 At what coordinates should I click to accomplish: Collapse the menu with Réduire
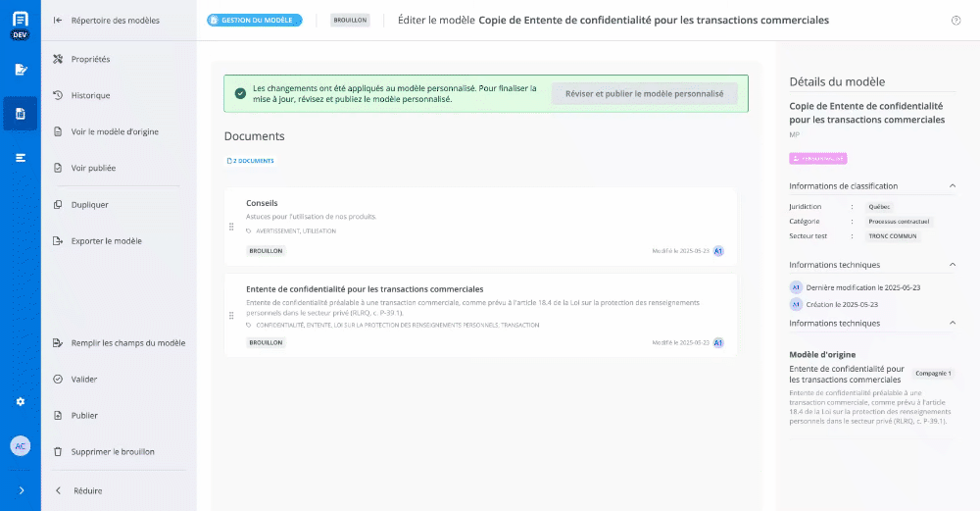86,490
